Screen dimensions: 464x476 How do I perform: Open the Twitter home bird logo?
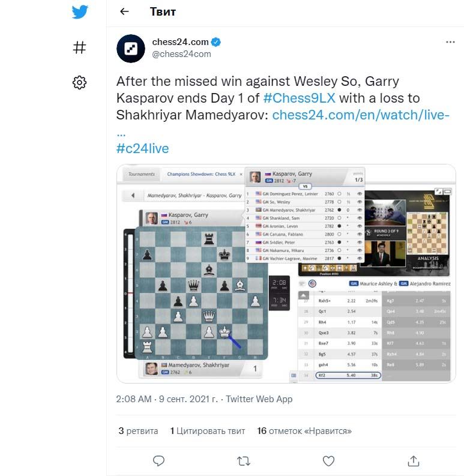point(80,12)
